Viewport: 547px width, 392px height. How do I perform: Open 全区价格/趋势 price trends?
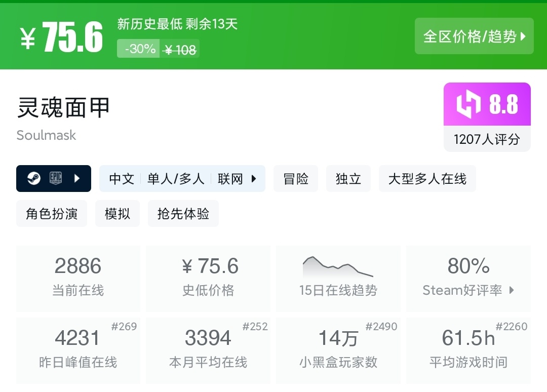click(x=474, y=36)
